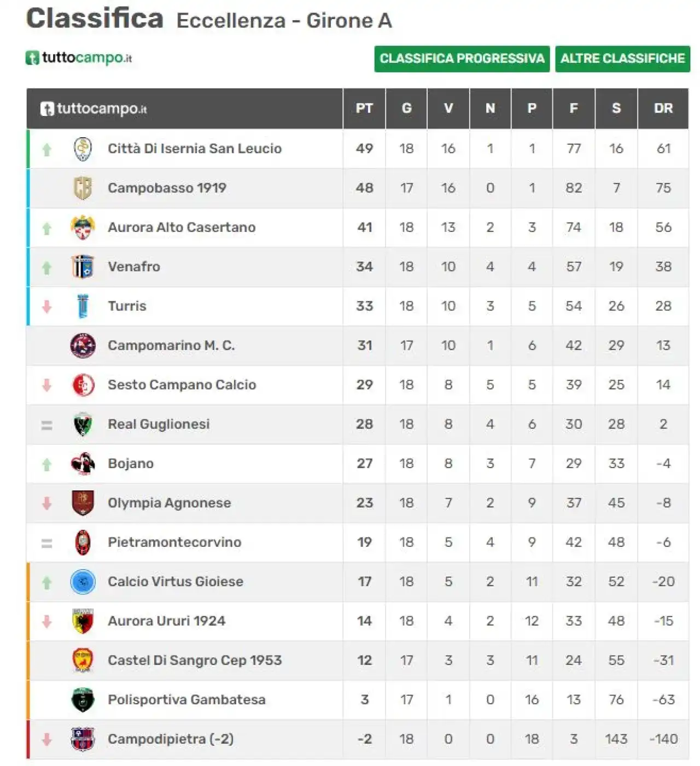Click the Città Di Isernia San Leucio crest
This screenshot has height=766, width=700.
(83, 149)
